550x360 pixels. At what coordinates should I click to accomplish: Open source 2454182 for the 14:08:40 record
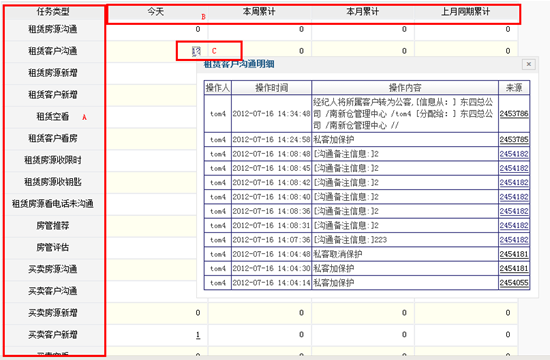514,197
